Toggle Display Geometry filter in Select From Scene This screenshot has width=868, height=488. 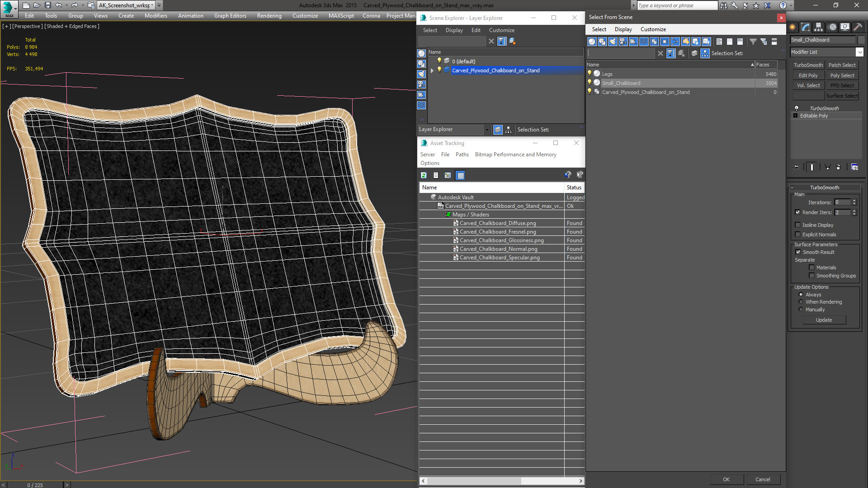point(592,42)
